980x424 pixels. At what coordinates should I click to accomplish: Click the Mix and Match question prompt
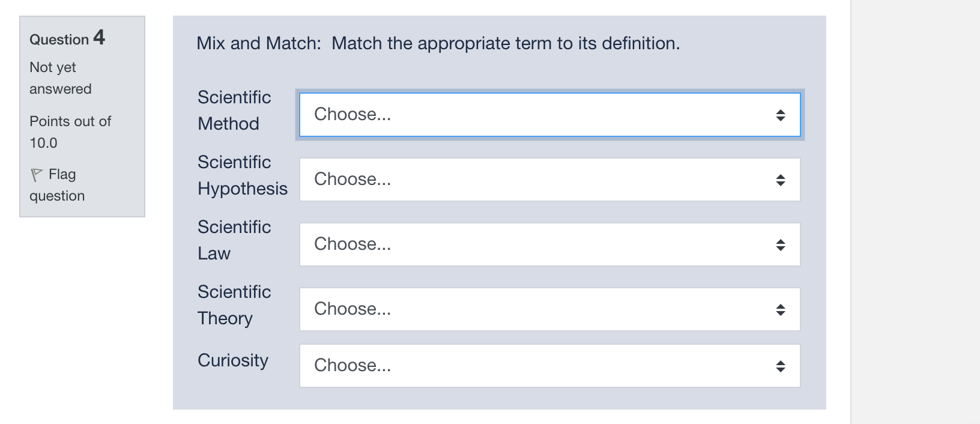(x=438, y=43)
